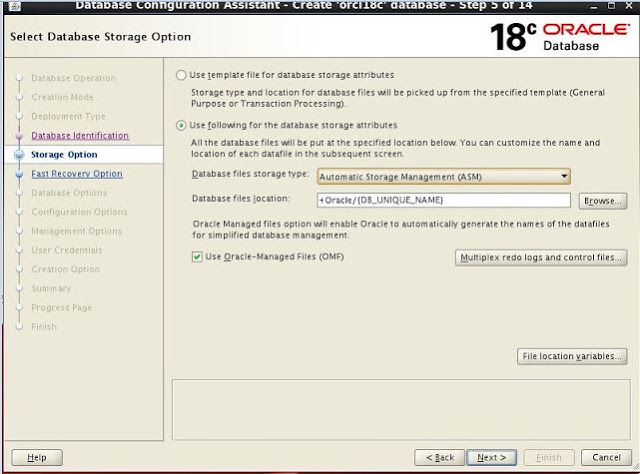Select 'Use following for the database storage attributes'
Viewport: 640px width, 474px height.
(x=181, y=125)
